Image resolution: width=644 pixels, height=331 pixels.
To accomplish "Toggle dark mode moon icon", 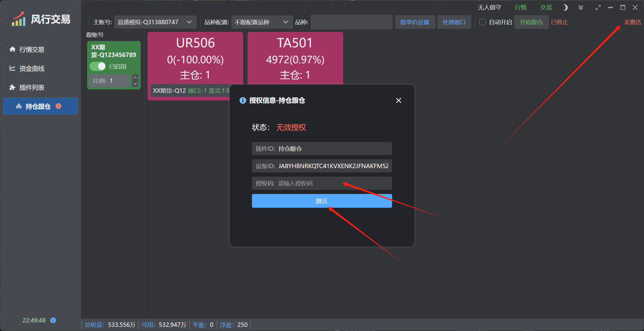I will click(x=565, y=8).
